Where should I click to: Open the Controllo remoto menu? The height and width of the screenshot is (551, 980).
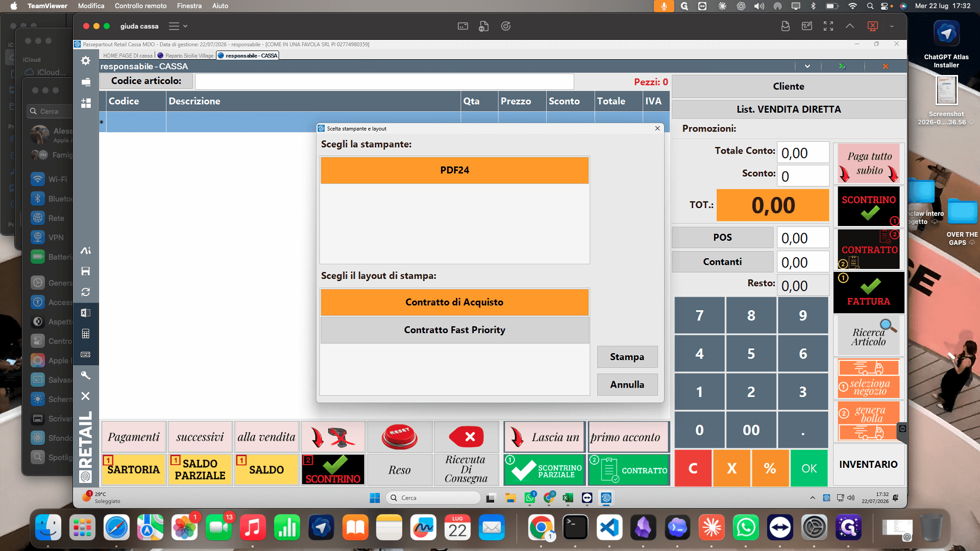coord(140,6)
